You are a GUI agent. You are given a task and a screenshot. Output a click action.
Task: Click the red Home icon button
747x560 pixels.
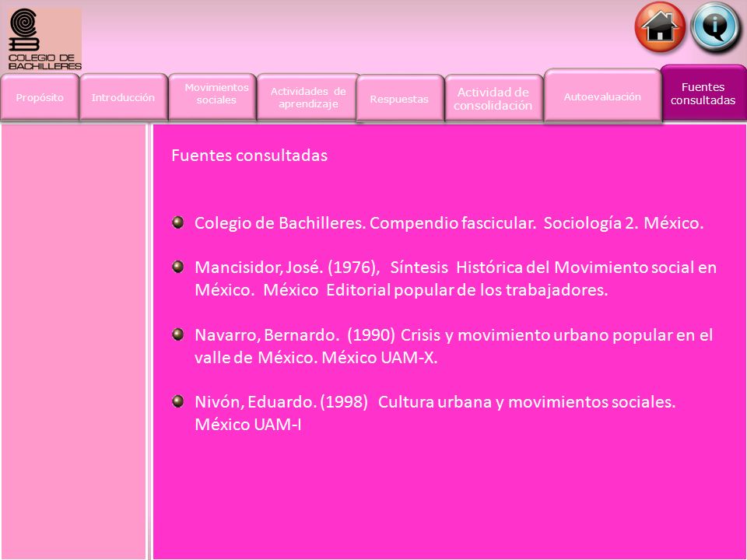click(x=660, y=26)
